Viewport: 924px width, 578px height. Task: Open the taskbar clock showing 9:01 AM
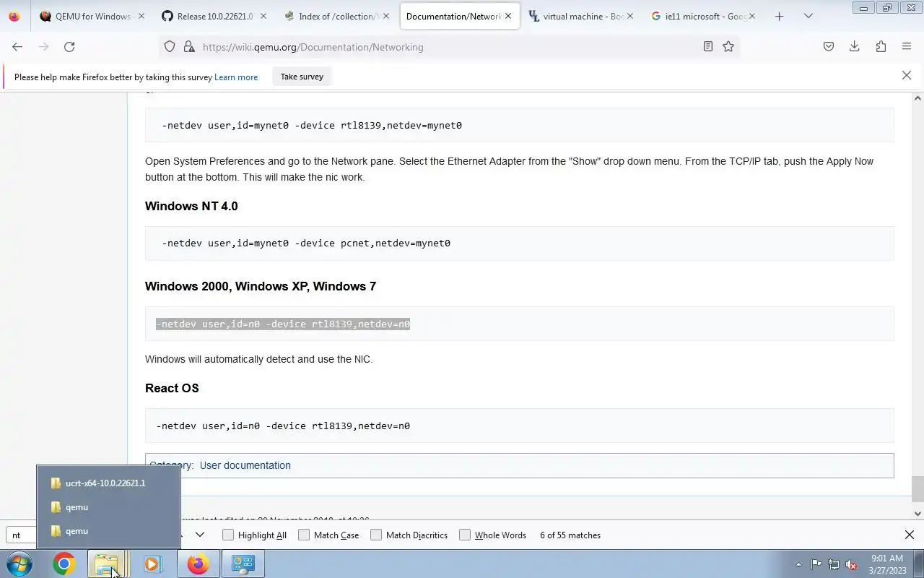[x=887, y=564]
